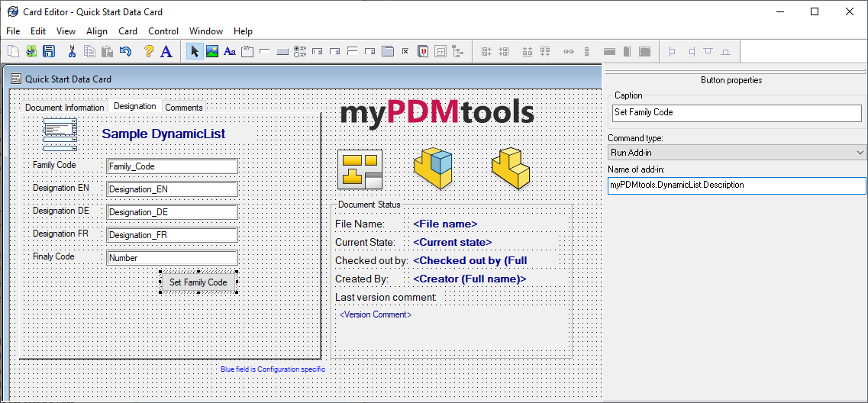Click the Name of add-in field
The width and height of the screenshot is (868, 403).
click(x=736, y=185)
